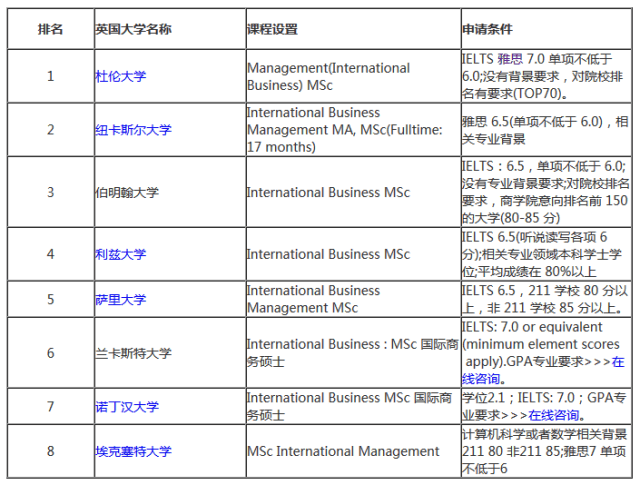The width and height of the screenshot is (640, 485).
Task: Click rank number 8 cell
Action: click(x=51, y=451)
